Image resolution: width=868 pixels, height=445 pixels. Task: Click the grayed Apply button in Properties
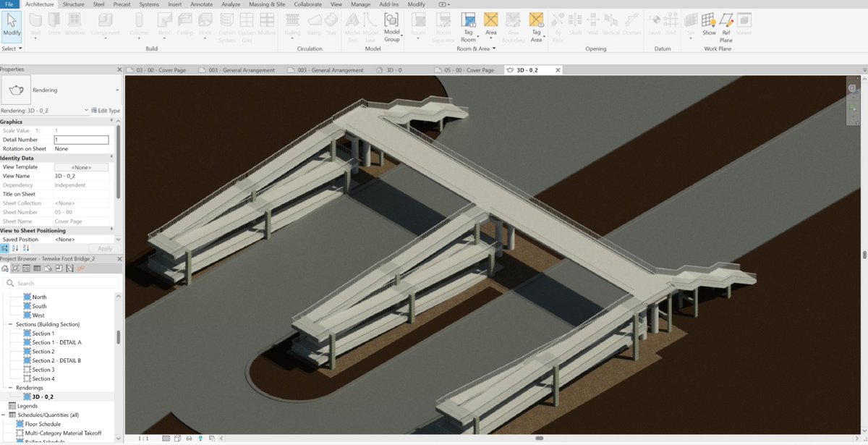click(x=104, y=248)
